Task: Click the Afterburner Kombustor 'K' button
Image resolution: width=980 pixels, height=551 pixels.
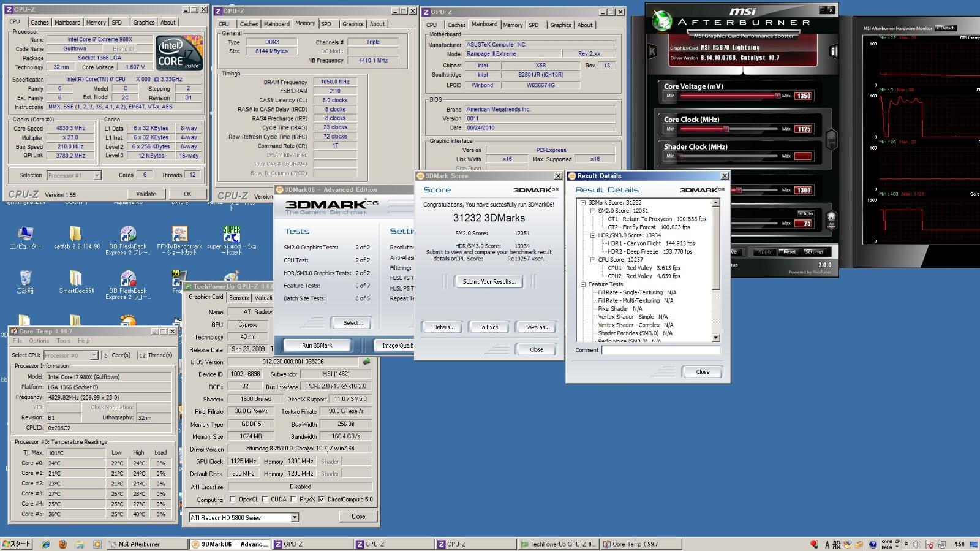Action: point(652,51)
